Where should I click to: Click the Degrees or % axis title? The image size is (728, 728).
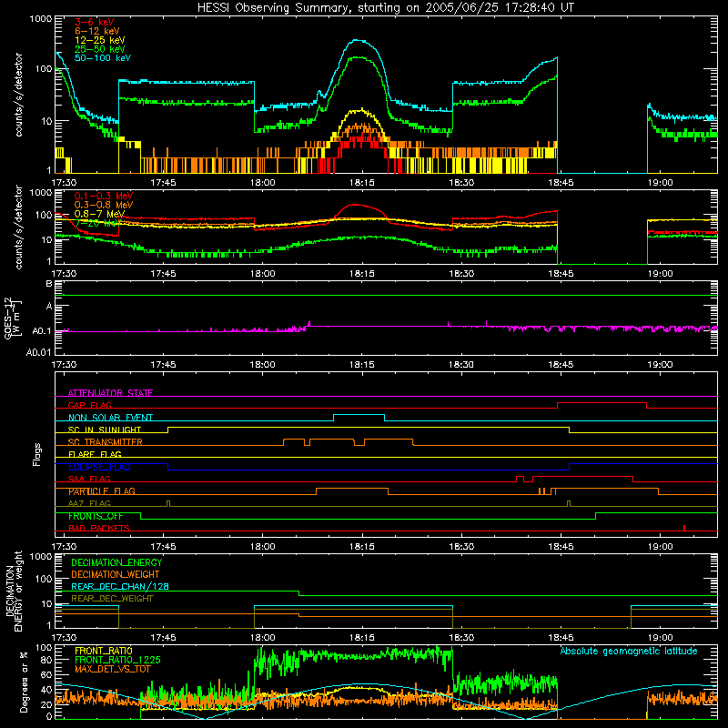(x=24, y=682)
